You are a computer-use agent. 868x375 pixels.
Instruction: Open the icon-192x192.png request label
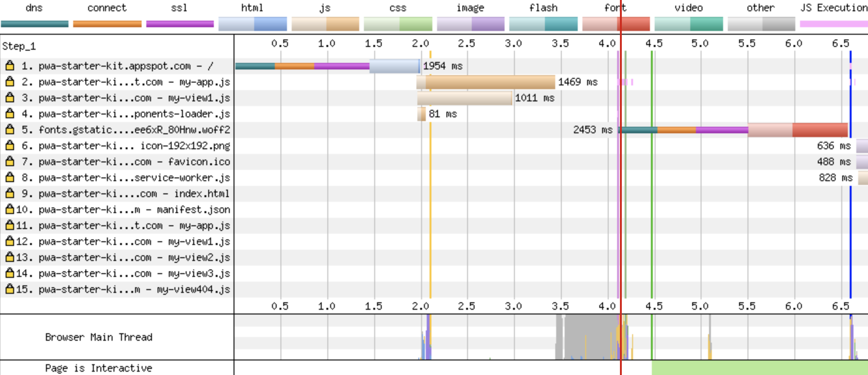(x=126, y=145)
